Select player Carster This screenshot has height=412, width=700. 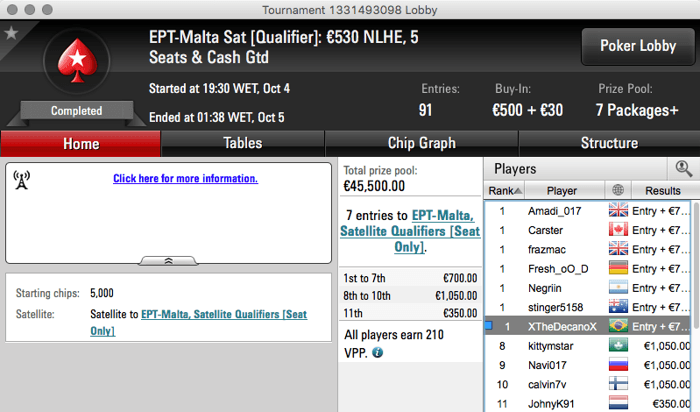click(x=545, y=230)
